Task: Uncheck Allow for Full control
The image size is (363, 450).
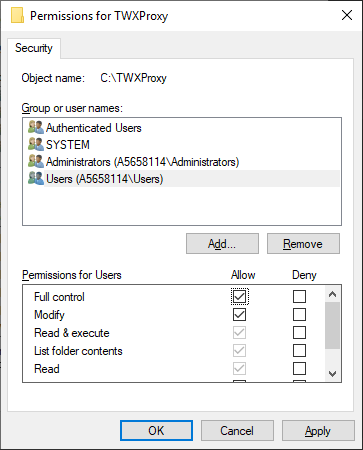Action: [239, 297]
